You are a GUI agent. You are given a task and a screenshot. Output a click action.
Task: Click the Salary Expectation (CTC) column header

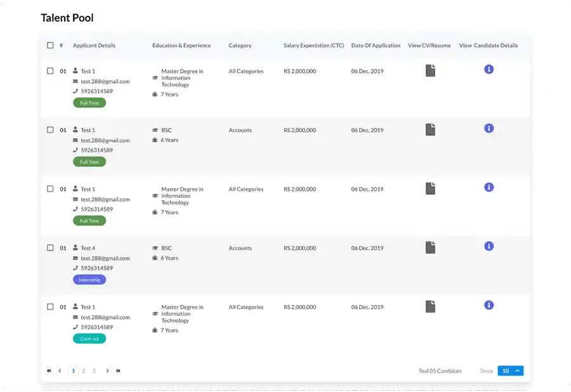click(313, 46)
